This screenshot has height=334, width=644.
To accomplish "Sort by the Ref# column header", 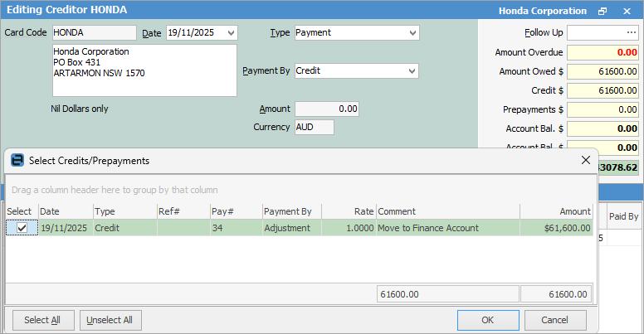I will click(183, 211).
